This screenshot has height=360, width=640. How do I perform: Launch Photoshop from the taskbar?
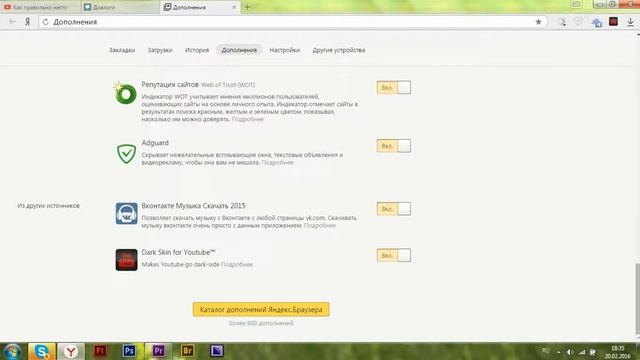coord(129,351)
